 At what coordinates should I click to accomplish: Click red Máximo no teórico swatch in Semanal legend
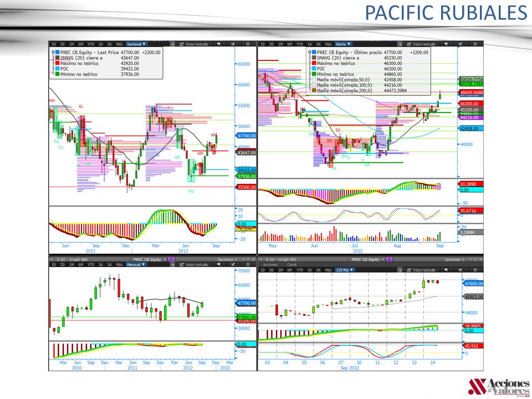pos(57,63)
